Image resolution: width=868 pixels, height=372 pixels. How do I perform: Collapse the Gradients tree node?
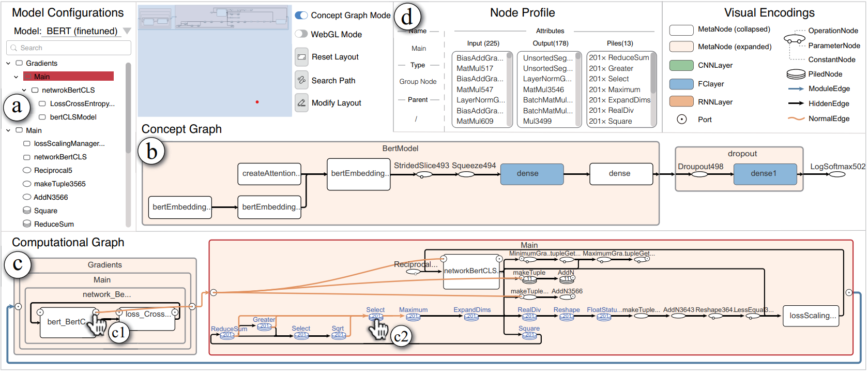8,63
